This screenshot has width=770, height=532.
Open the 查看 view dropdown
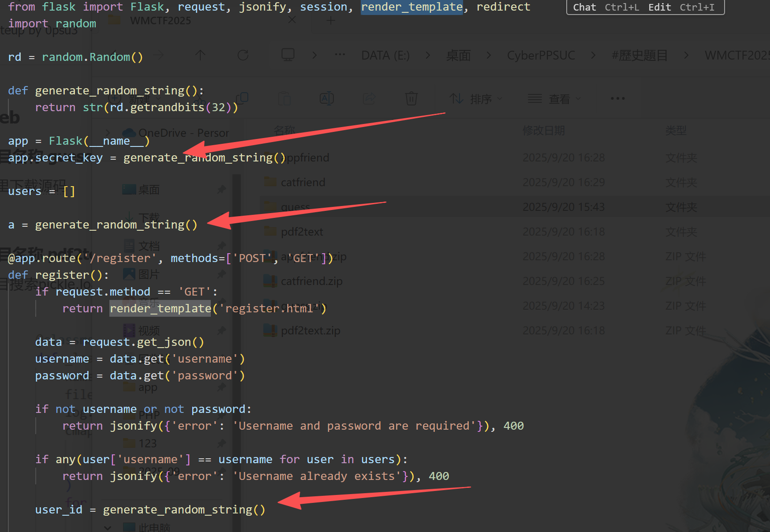pos(554,99)
